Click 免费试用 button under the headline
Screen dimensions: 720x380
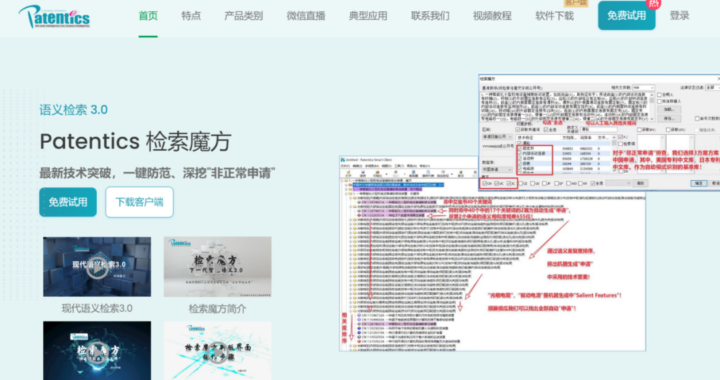[68, 202]
